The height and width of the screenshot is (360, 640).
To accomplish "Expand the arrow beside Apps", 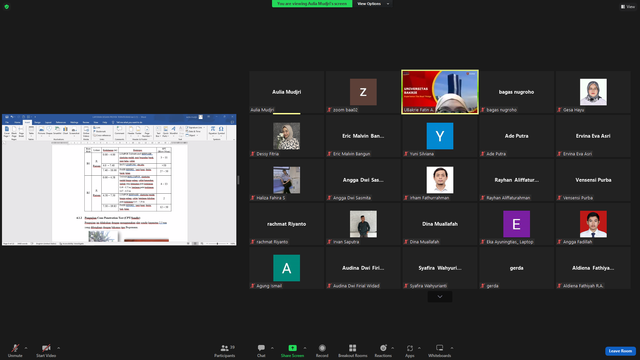I will point(419,348).
